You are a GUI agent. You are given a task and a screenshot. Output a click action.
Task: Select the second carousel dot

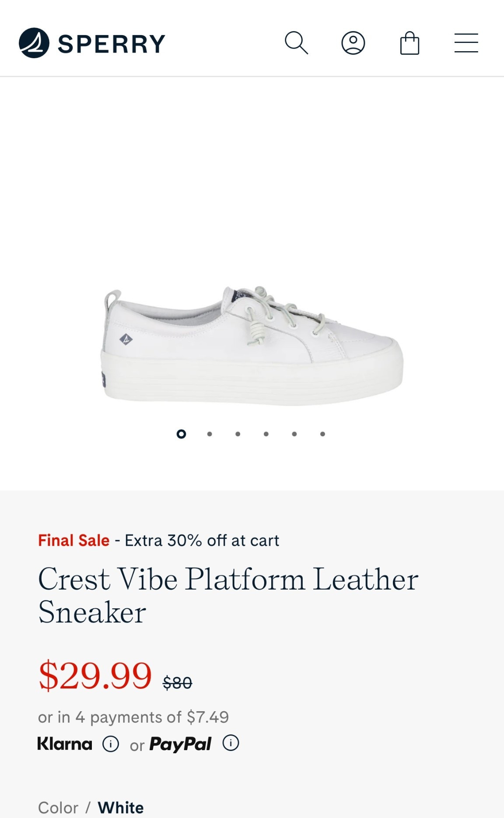(210, 434)
